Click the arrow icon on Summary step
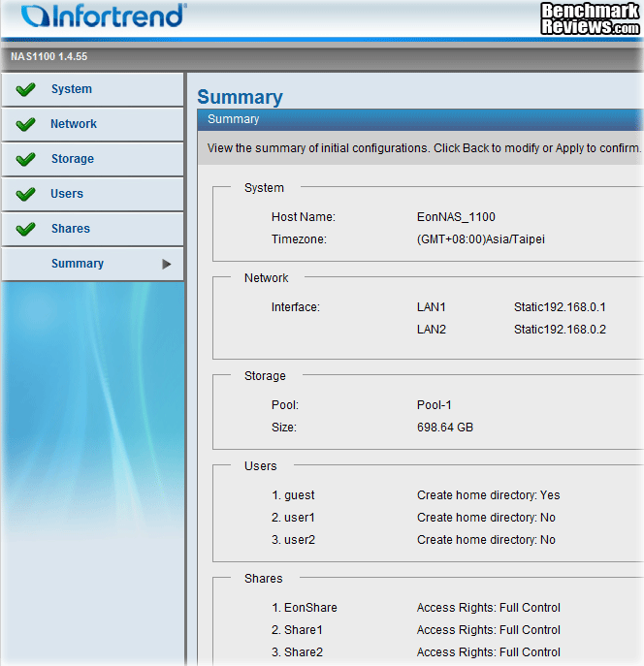 pos(167,265)
